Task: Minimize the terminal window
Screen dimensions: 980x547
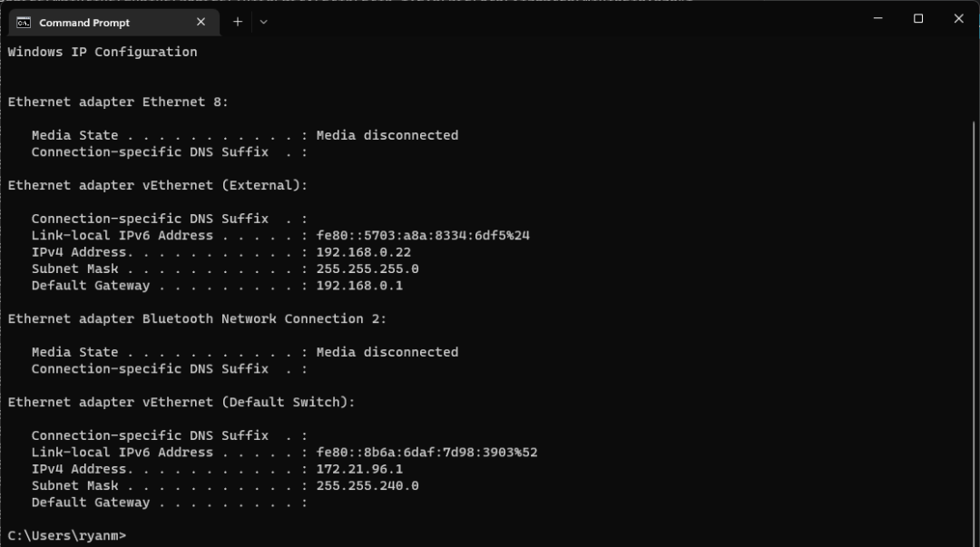Action: point(877,19)
